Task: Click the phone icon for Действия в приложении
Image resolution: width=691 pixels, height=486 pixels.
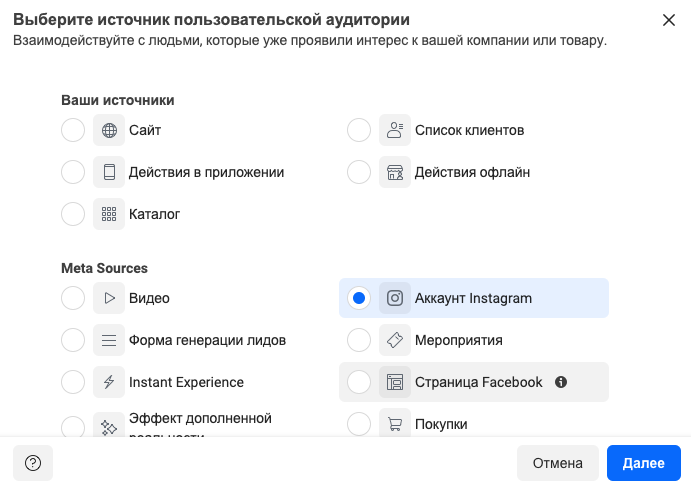Action: tap(109, 172)
